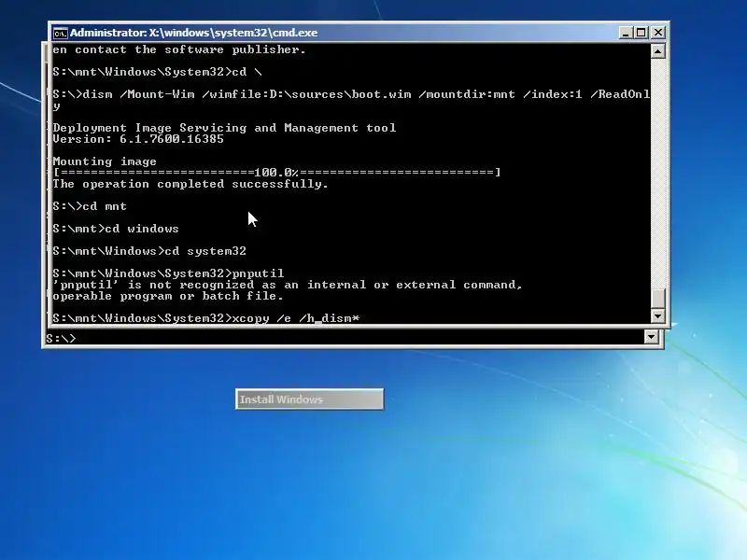The height and width of the screenshot is (560, 747).
Task: Click the scroll-down arrow of the rear cmd window
Action: (x=651, y=337)
